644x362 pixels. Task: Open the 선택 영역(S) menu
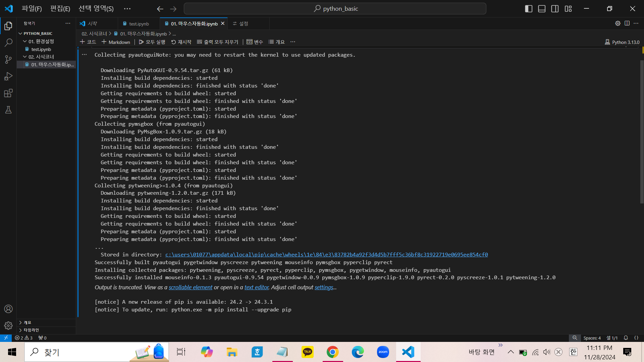pyautogui.click(x=96, y=9)
